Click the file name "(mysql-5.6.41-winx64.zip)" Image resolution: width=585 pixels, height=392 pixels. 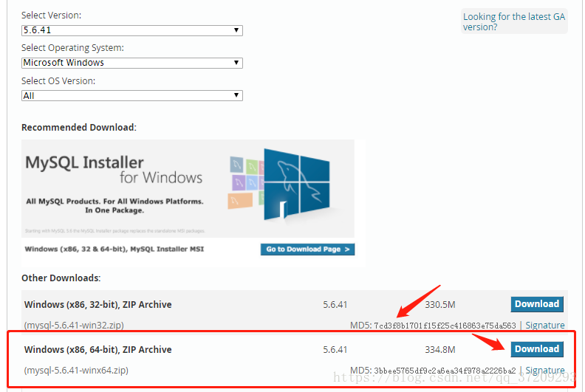[x=76, y=371]
